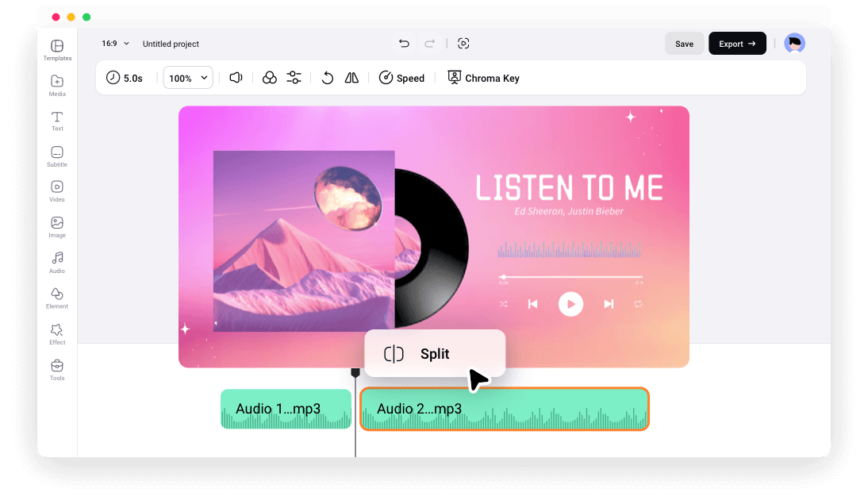868x504 pixels.
Task: Open the 100% zoom dropdown
Action: point(188,78)
